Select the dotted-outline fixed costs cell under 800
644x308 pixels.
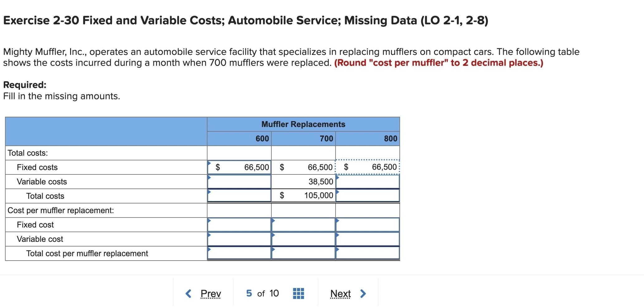point(368,167)
